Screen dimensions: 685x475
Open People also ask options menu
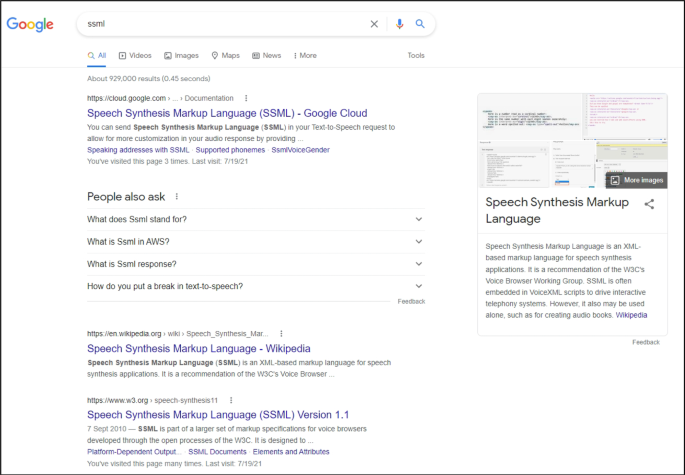point(176,197)
